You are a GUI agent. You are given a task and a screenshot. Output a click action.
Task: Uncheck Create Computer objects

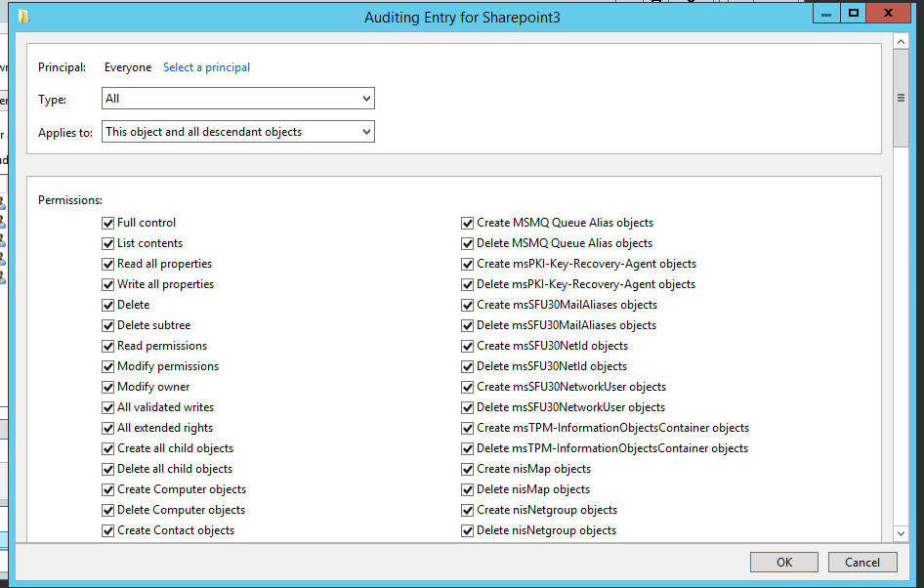108,489
